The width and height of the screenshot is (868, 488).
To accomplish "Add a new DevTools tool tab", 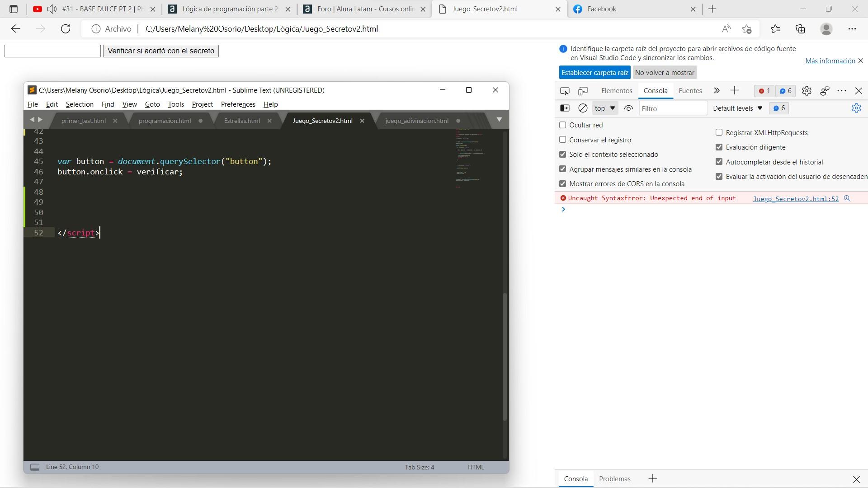I will (735, 91).
